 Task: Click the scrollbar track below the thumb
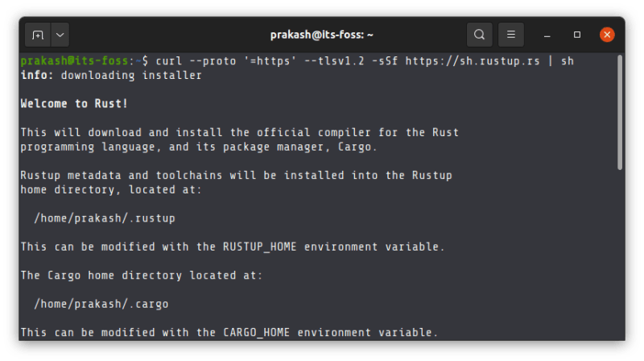tap(619, 258)
